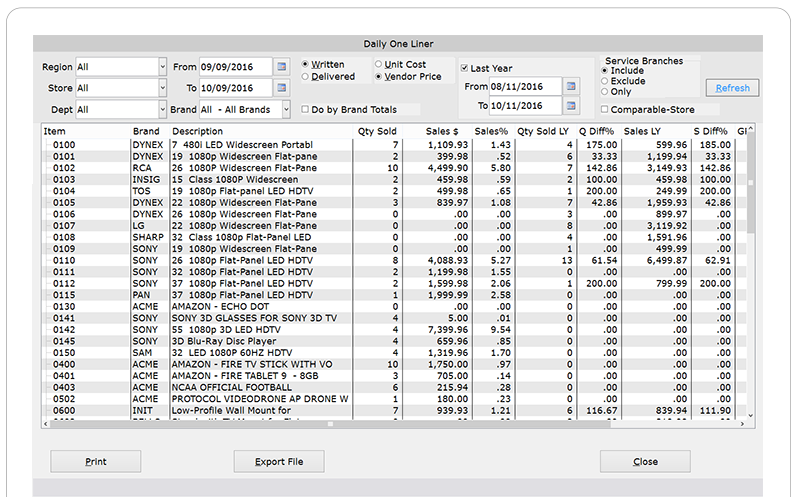This screenshot has width=800, height=497.
Task: Click Q Diff% value 116.67
Action: pyautogui.click(x=602, y=410)
